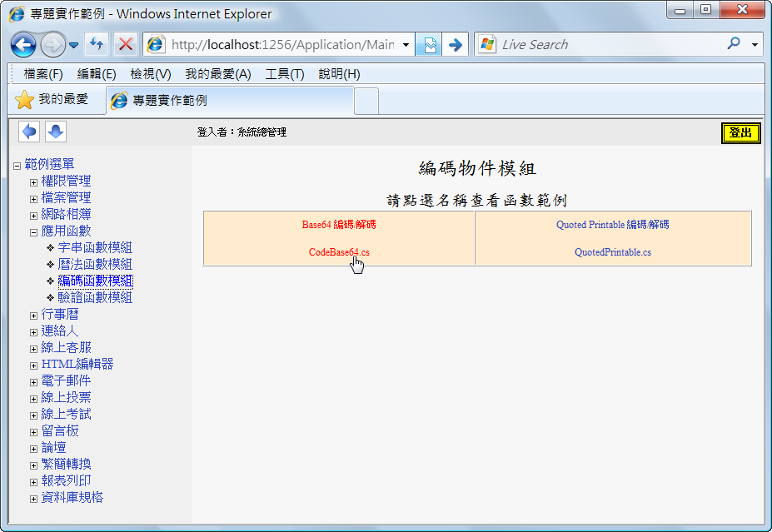772x532 pixels.
Task: Click the down-pointing blue arrow panel icon
Action: [x=56, y=132]
